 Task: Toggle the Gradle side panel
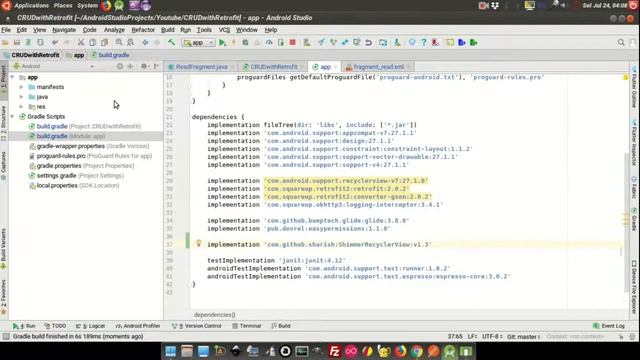634,220
